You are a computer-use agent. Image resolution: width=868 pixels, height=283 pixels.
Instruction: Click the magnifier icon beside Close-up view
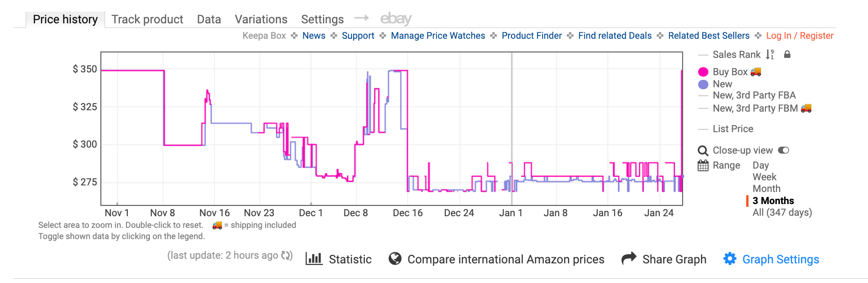click(703, 150)
